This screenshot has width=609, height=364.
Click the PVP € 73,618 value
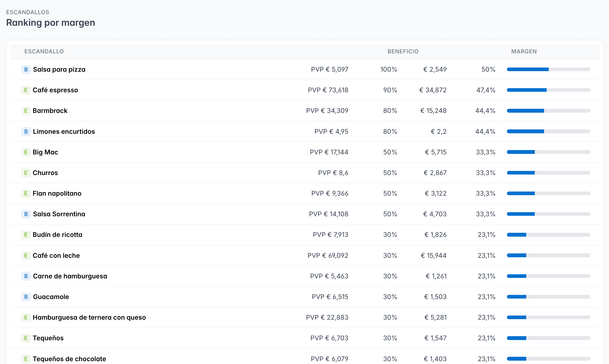pos(328,90)
